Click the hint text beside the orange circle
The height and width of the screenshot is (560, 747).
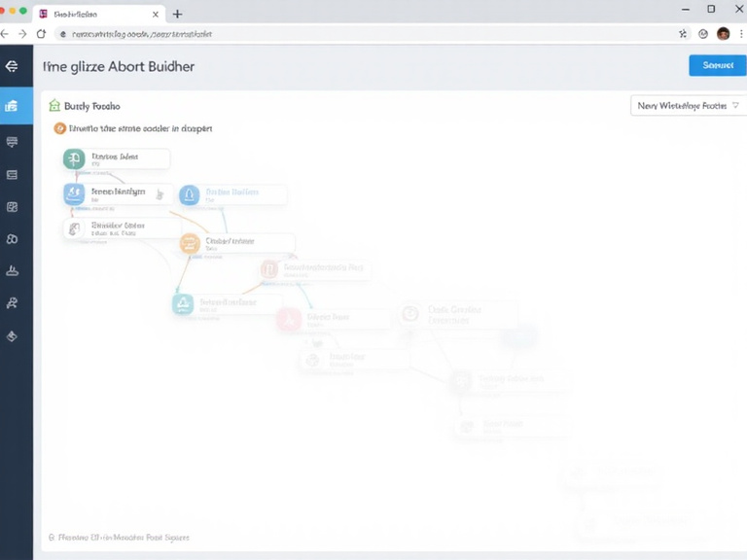[x=140, y=128]
